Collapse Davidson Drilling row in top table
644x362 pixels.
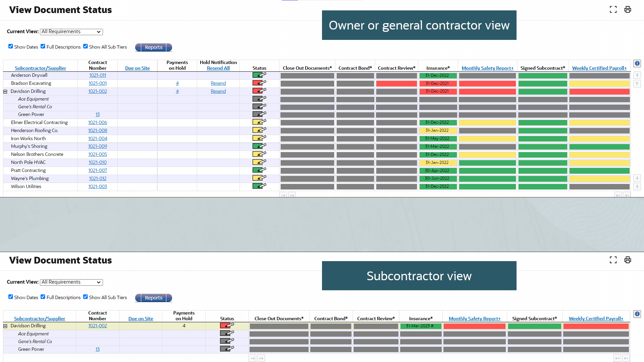click(x=5, y=92)
